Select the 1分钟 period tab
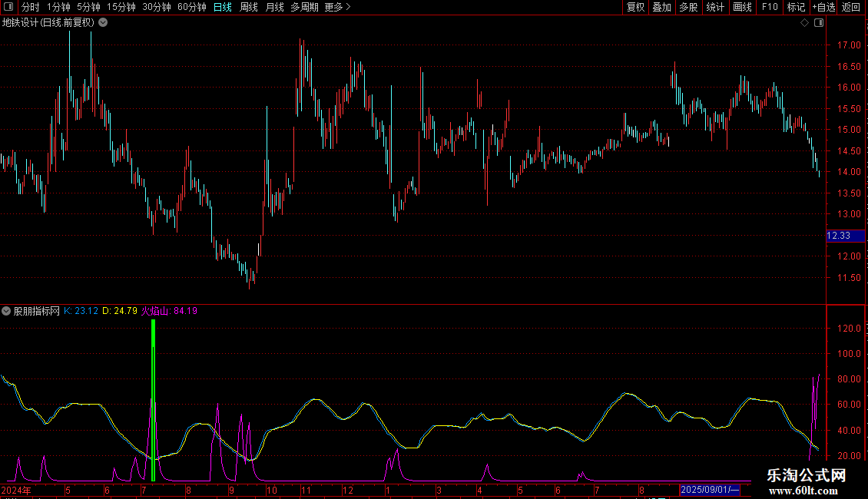This screenshot has width=868, height=499. [x=58, y=7]
